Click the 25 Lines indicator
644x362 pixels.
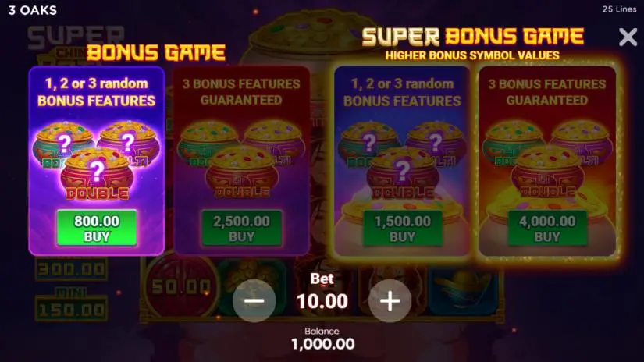point(619,9)
